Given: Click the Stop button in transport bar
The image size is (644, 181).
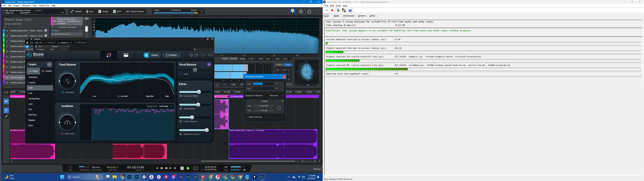Looking at the screenshot, I should [182, 168].
